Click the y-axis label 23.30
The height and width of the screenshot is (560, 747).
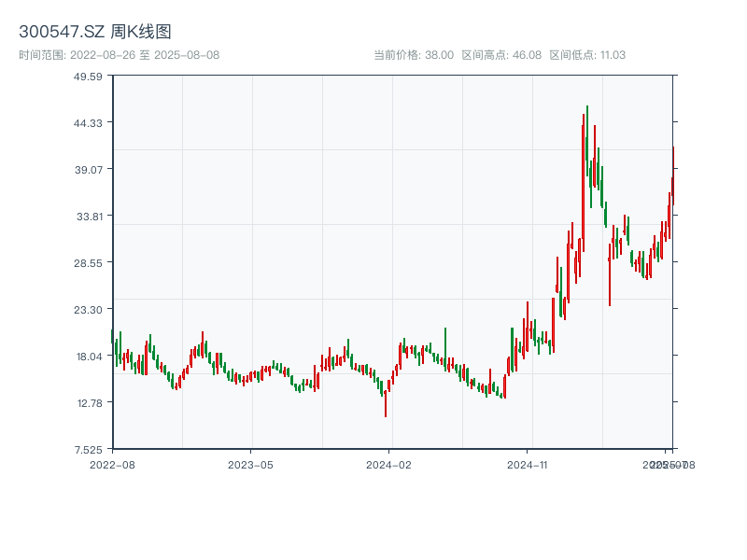click(88, 310)
